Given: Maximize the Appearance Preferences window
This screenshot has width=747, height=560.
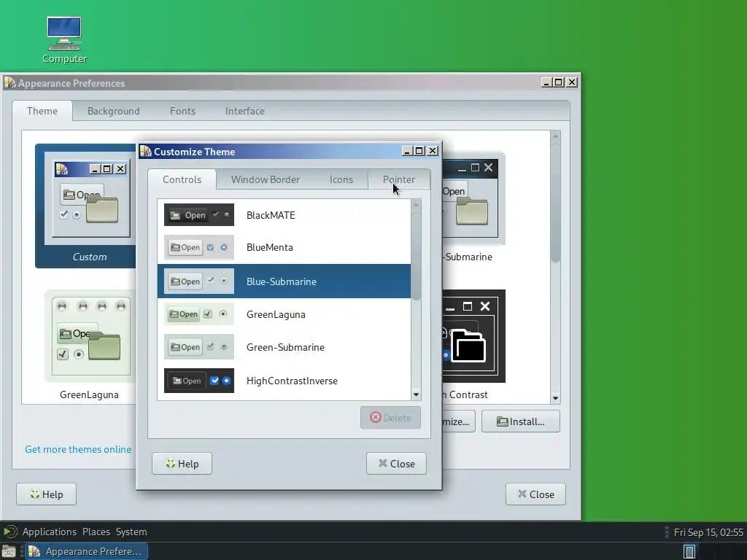Looking at the screenshot, I should [x=559, y=82].
